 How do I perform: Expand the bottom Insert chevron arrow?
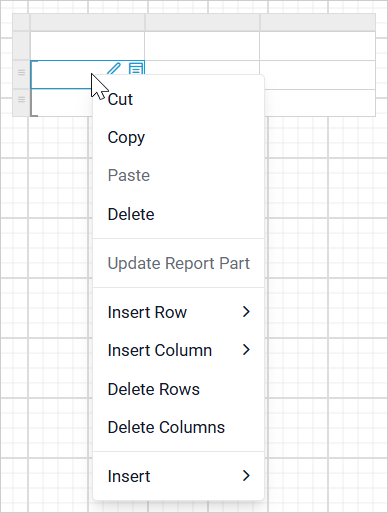(x=246, y=476)
